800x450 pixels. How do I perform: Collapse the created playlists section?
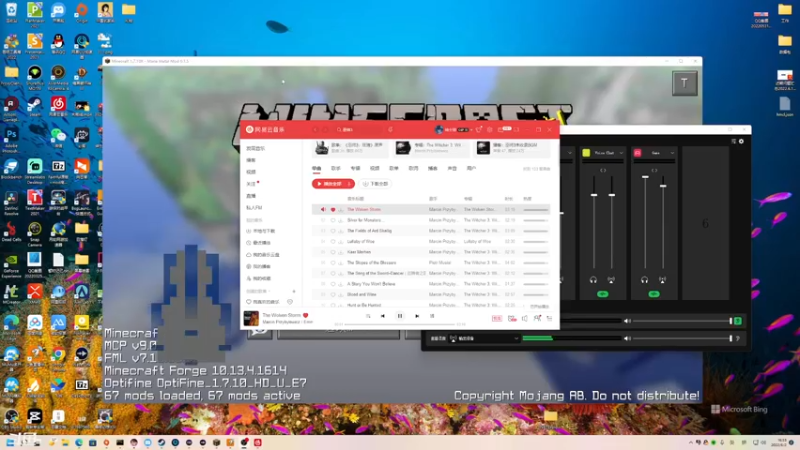coord(270,291)
